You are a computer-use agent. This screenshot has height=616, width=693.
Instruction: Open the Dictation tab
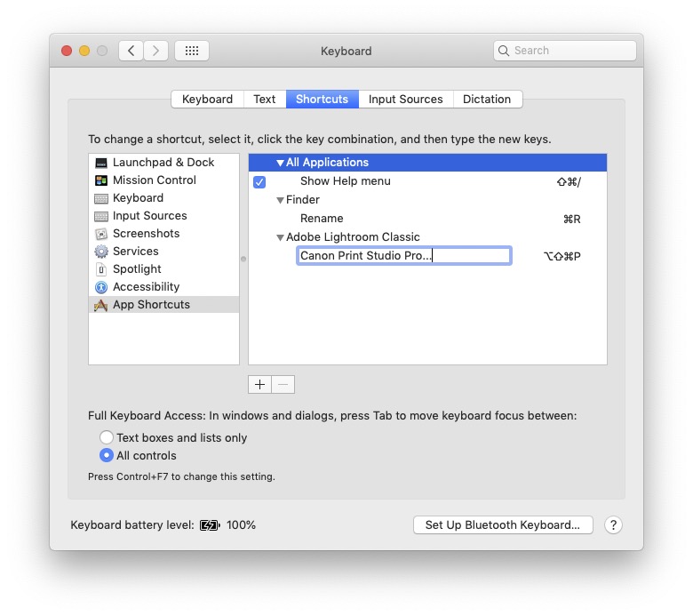pyautogui.click(x=487, y=100)
